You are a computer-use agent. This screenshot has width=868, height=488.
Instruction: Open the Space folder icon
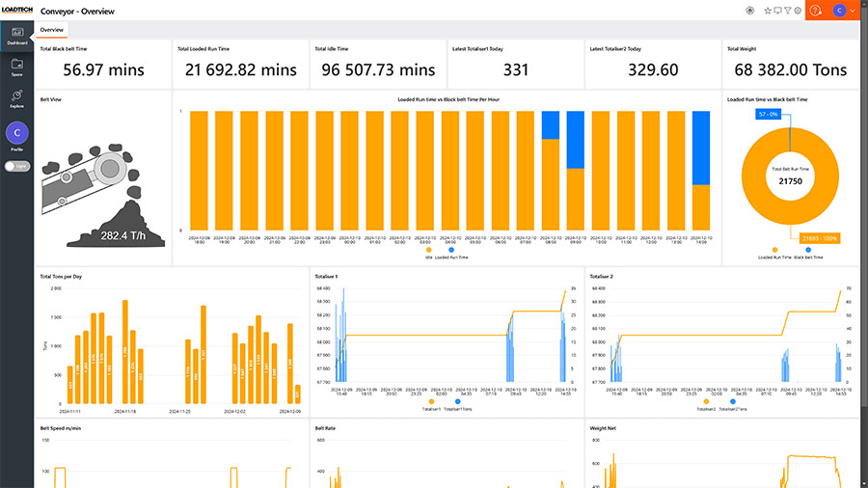point(16,68)
